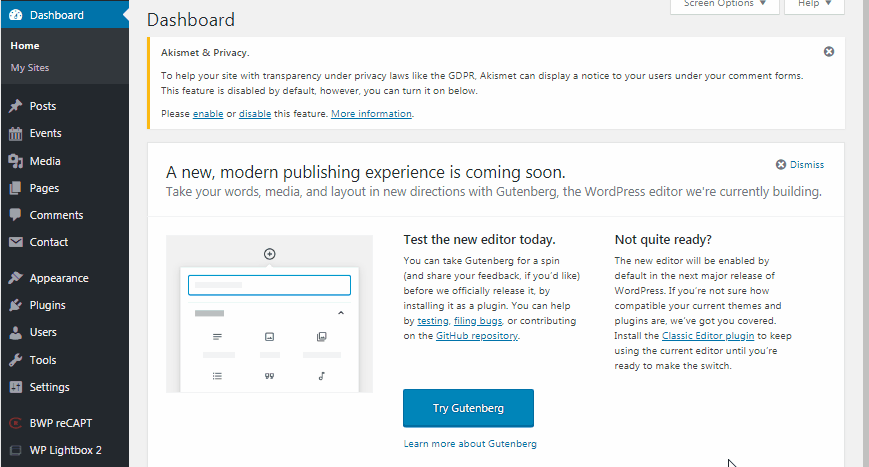Open the Screen Options dropdown
This screenshot has height=467, width=869.
click(x=725, y=4)
